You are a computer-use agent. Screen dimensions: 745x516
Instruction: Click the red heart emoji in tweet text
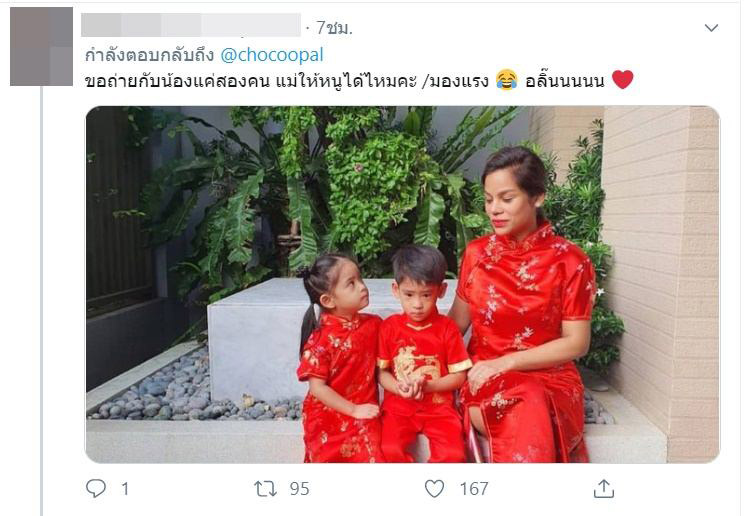coord(622,79)
